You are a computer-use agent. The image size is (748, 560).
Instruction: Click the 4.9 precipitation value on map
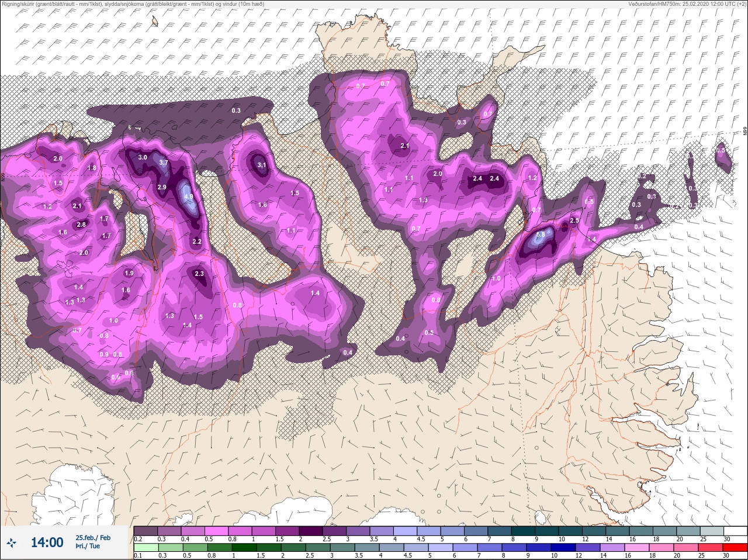click(189, 197)
